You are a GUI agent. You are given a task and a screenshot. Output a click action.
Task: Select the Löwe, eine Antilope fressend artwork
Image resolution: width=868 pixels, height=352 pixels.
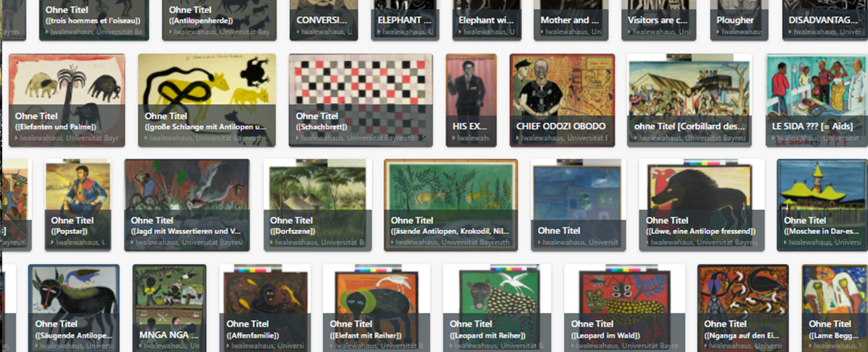702,205
